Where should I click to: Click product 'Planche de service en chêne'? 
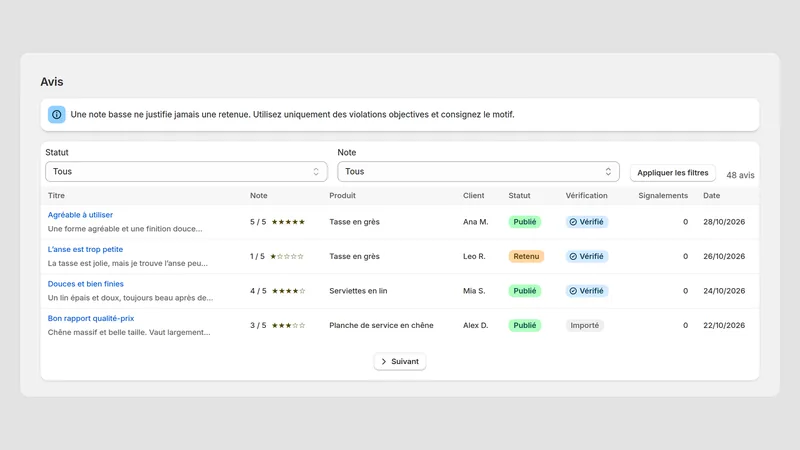[x=381, y=325]
